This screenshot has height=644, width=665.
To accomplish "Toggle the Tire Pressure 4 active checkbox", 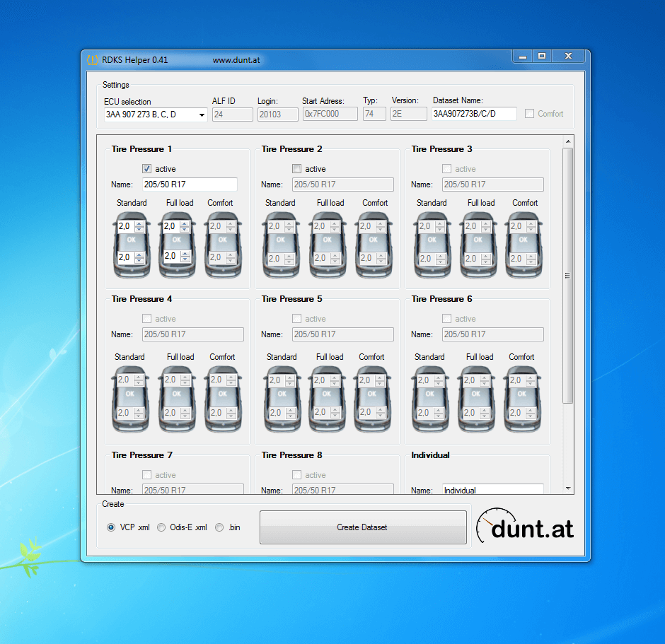I will 146,319.
